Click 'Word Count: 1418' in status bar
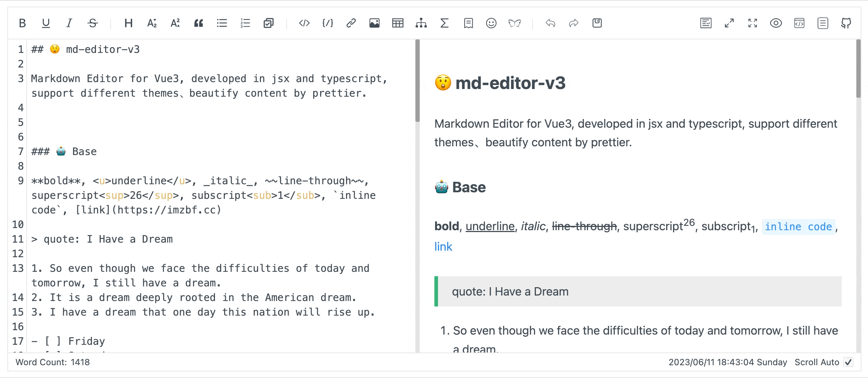The image size is (868, 378). (x=53, y=362)
